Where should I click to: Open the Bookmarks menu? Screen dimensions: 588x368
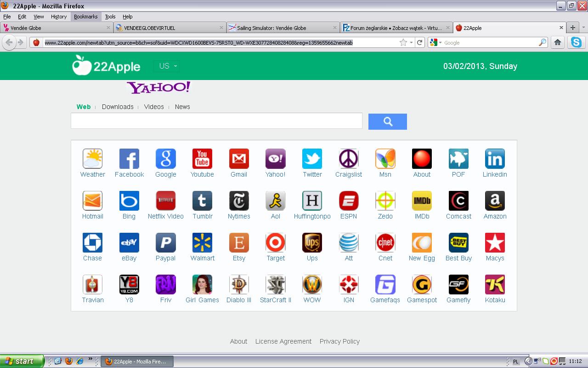pyautogui.click(x=85, y=17)
